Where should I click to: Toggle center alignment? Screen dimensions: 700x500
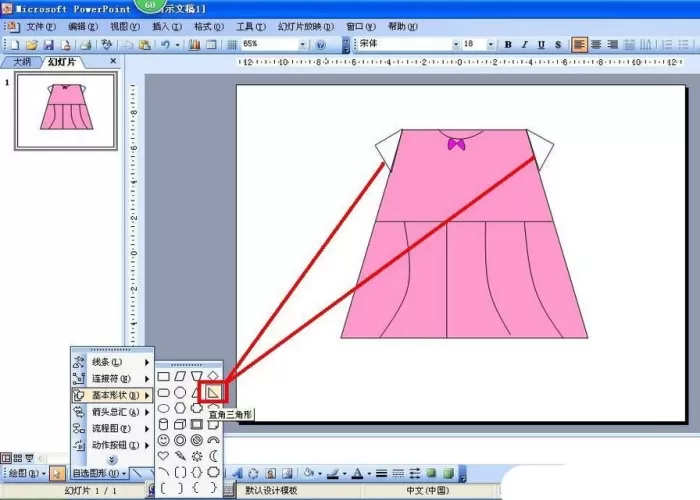pyautogui.click(x=596, y=45)
